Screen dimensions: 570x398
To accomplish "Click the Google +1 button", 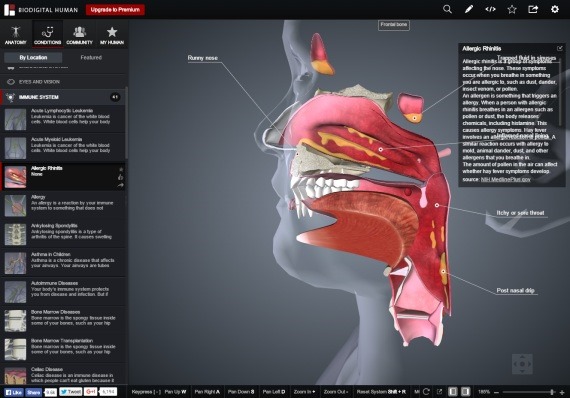I will [91, 392].
